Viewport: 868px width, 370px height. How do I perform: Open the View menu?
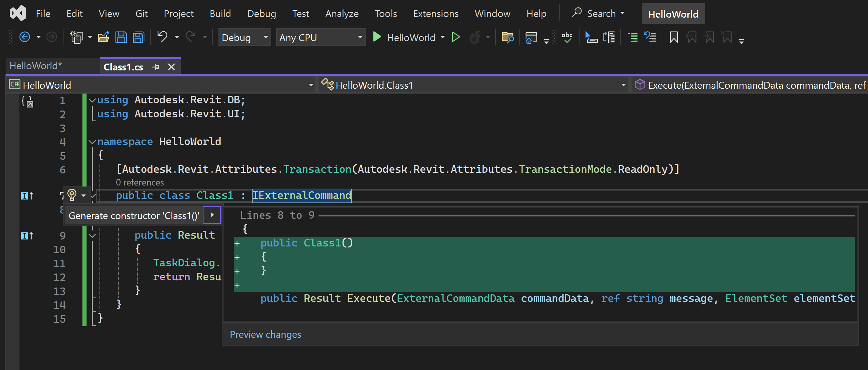(109, 13)
